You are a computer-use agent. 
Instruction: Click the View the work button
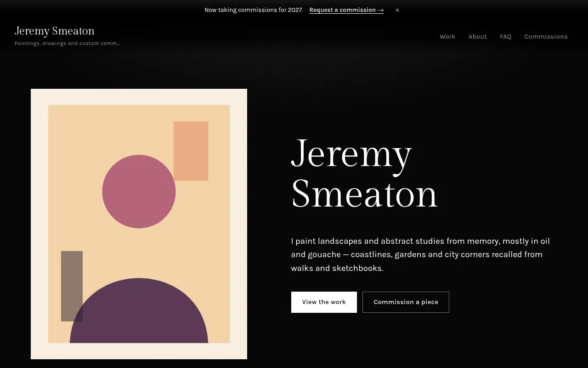tap(324, 302)
